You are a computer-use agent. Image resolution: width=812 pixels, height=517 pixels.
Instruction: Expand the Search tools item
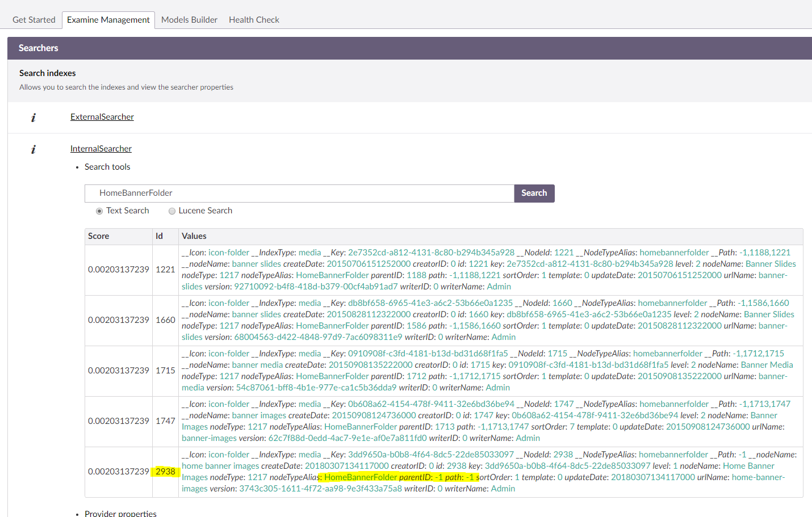coord(107,167)
